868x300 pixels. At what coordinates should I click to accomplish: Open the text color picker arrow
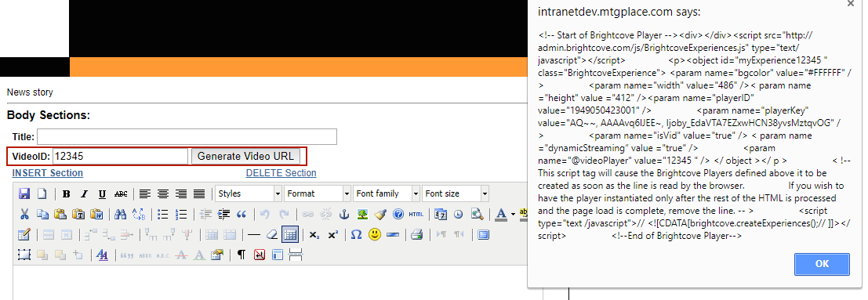pos(513,214)
